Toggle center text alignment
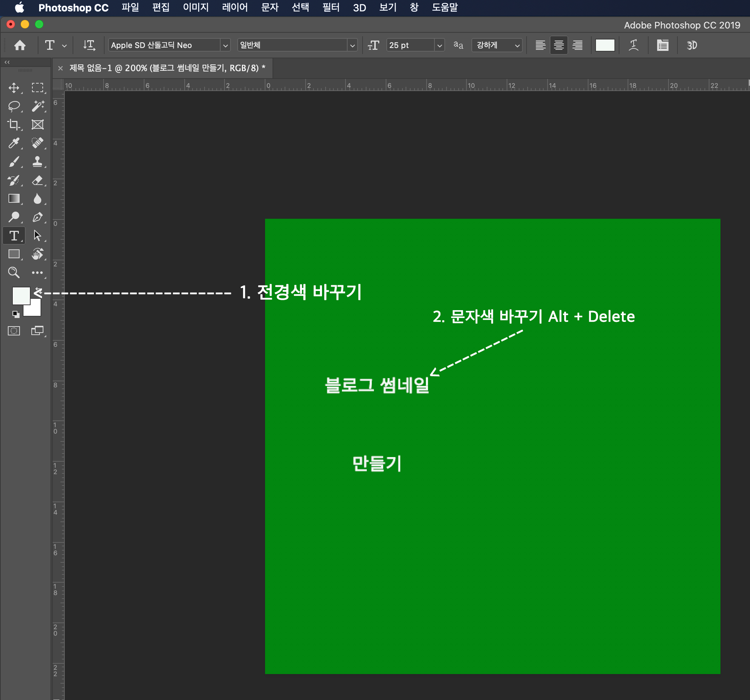The width and height of the screenshot is (750, 700). (559, 45)
